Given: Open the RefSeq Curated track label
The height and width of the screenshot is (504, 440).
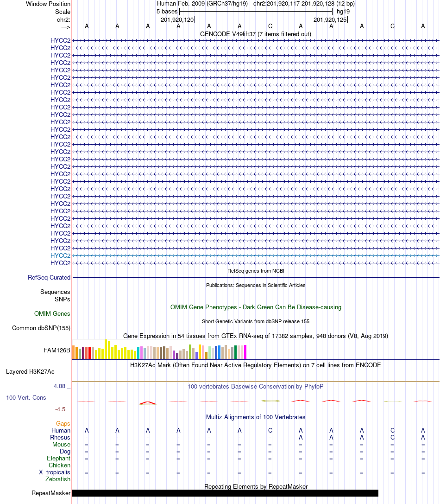Looking at the screenshot, I should coord(49,277).
